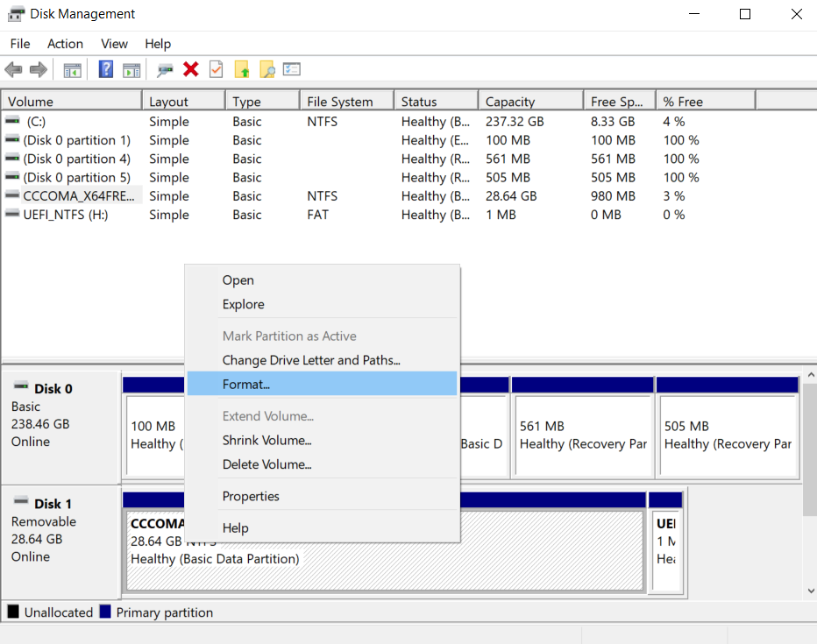This screenshot has height=644, width=817.
Task: Click the blue Help question mark icon
Action: (x=106, y=70)
